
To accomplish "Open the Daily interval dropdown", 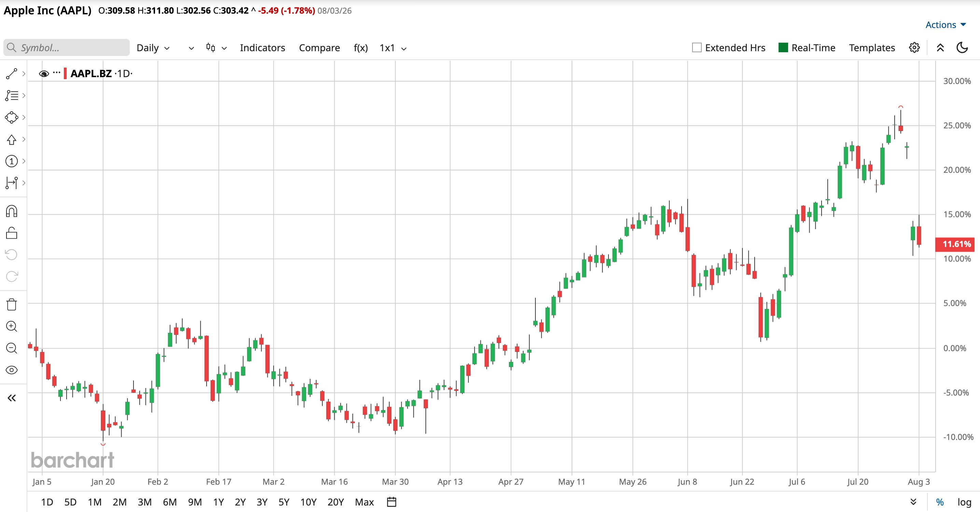I will (x=153, y=48).
